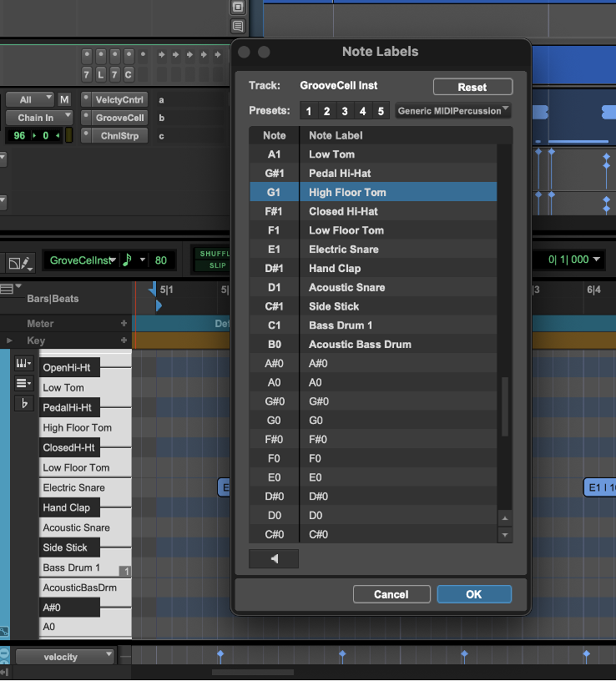Screen dimensions: 616x681
Task: Click plus icon on Meter ruler
Action: 124,324
